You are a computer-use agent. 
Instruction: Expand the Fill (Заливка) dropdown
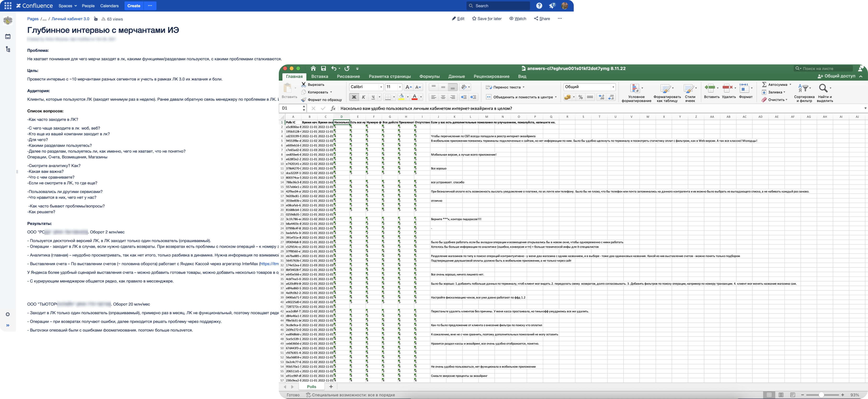point(784,92)
